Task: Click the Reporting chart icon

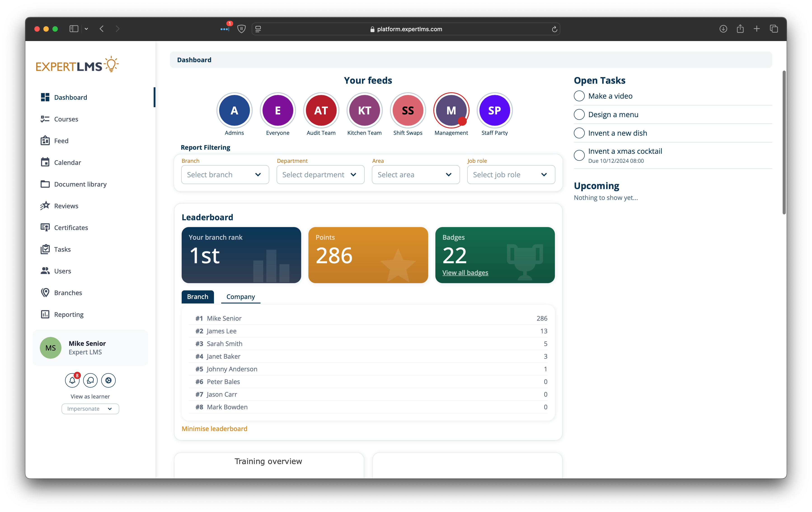Action: click(45, 314)
